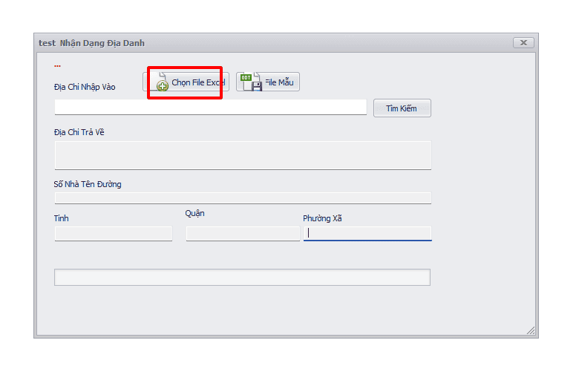Click the Địa Chỉ Nhập Vào label
The image size is (579, 392).
(x=85, y=87)
